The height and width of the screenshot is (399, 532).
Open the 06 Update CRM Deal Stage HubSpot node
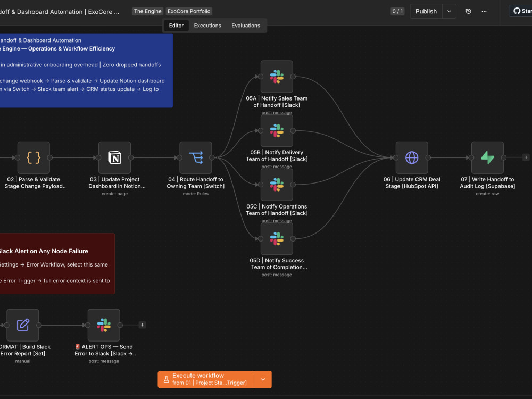click(x=412, y=158)
